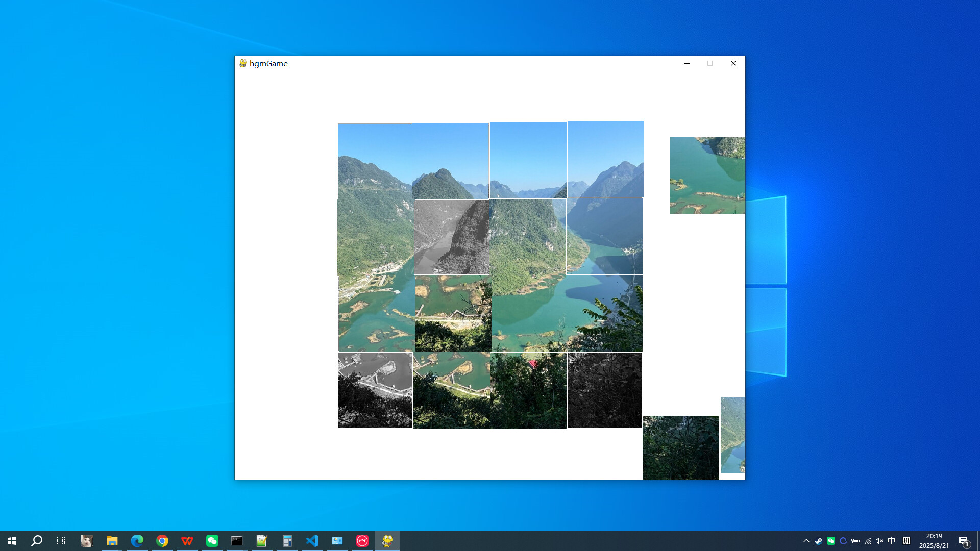Unmute the system volume in the tray
The width and height of the screenshot is (980, 551).
[879, 540]
